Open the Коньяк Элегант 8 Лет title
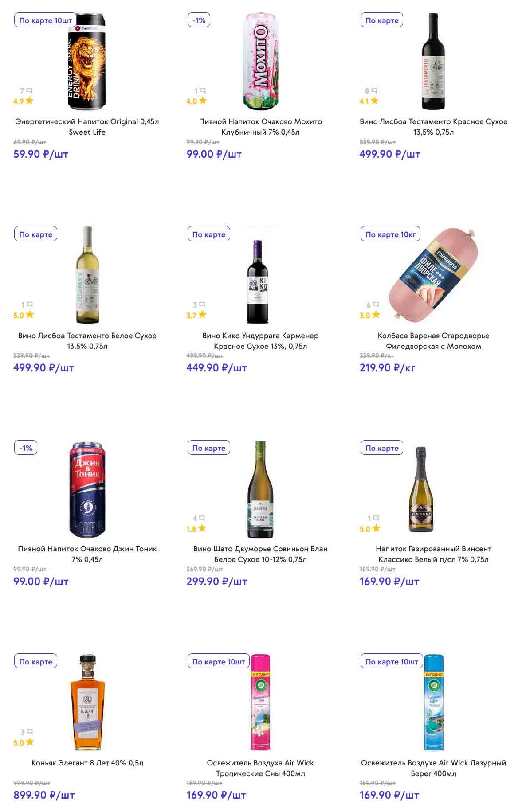The image size is (522, 812). tap(87, 763)
